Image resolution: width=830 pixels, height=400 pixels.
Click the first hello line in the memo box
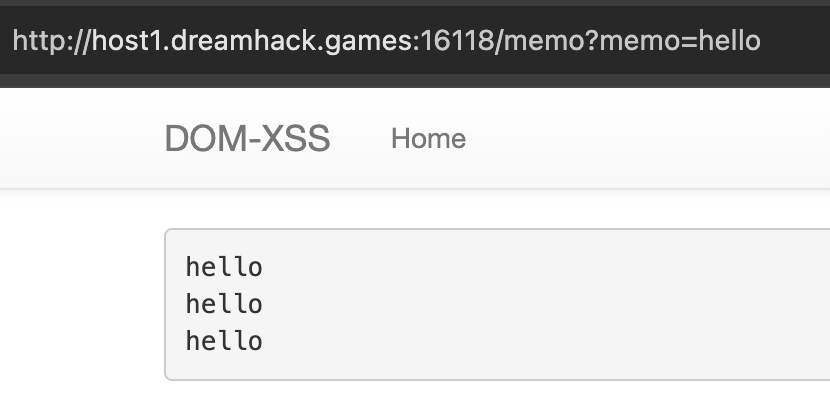224,267
